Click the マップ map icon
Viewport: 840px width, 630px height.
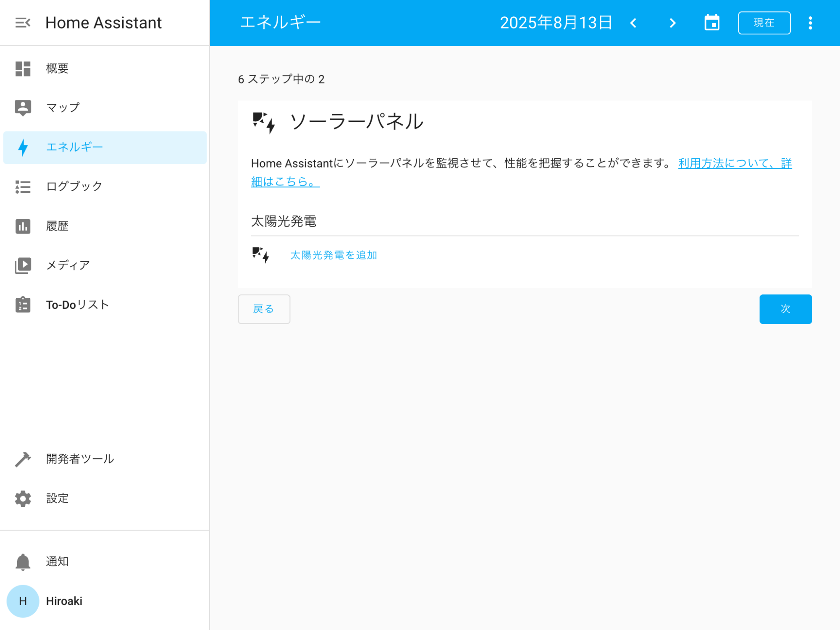coord(23,108)
